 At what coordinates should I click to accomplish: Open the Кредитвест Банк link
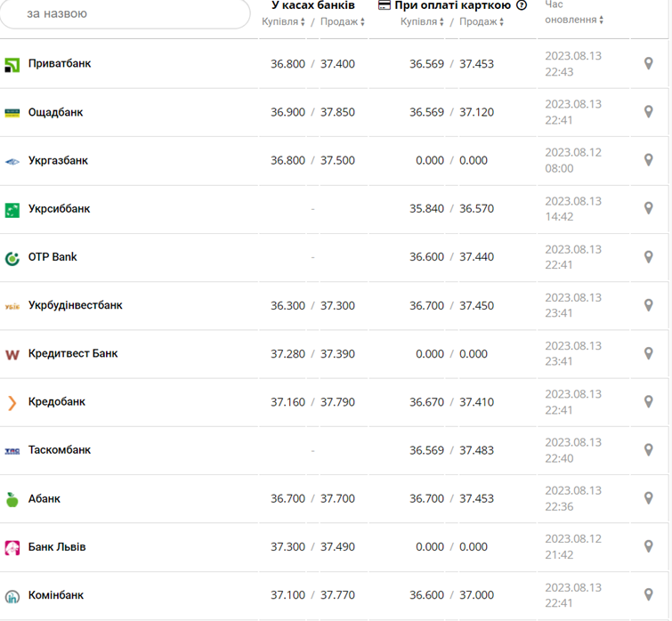coord(73,353)
